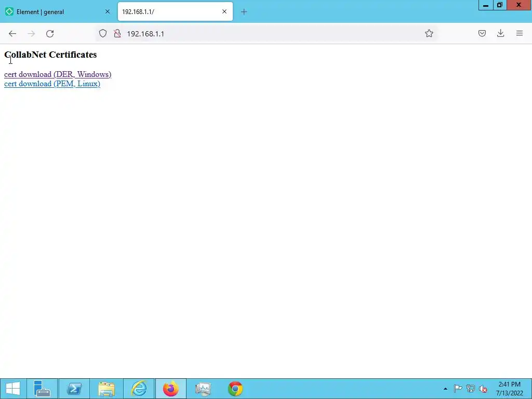Close the 192.168.1.1 tab
Image resolution: width=532 pixels, height=399 pixels.
(x=224, y=11)
